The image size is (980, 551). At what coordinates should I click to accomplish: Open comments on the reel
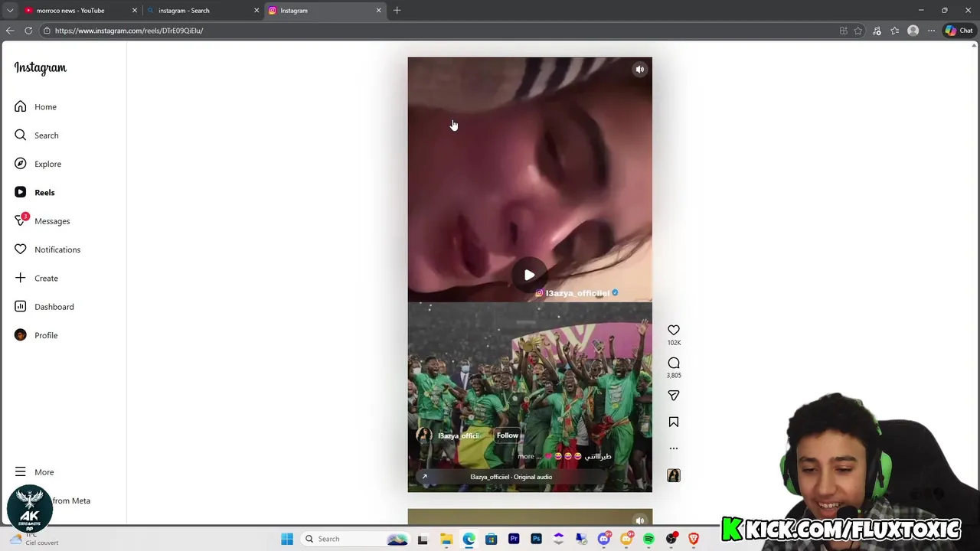pyautogui.click(x=674, y=363)
